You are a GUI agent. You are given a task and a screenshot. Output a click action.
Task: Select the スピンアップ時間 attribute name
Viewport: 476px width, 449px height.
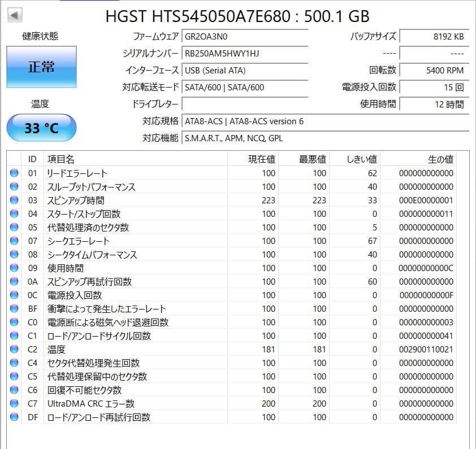pos(76,200)
